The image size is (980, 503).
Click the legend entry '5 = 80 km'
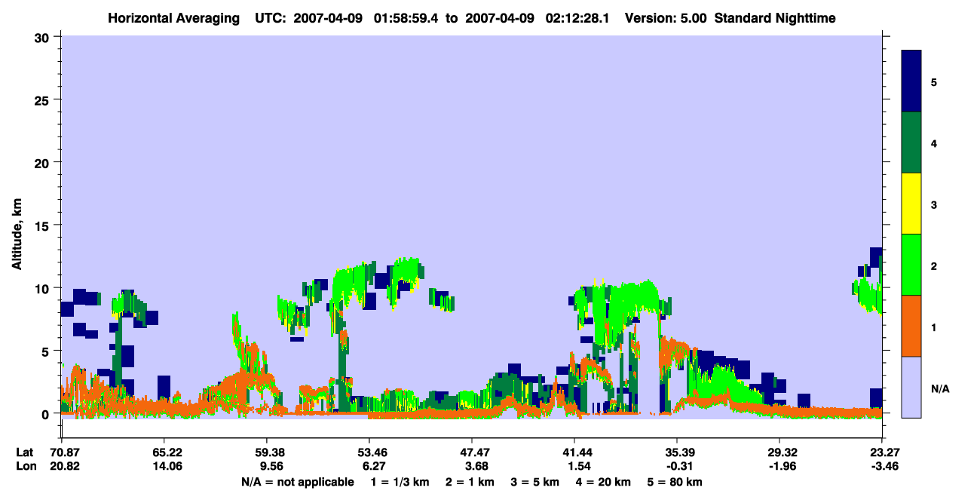coord(675,482)
